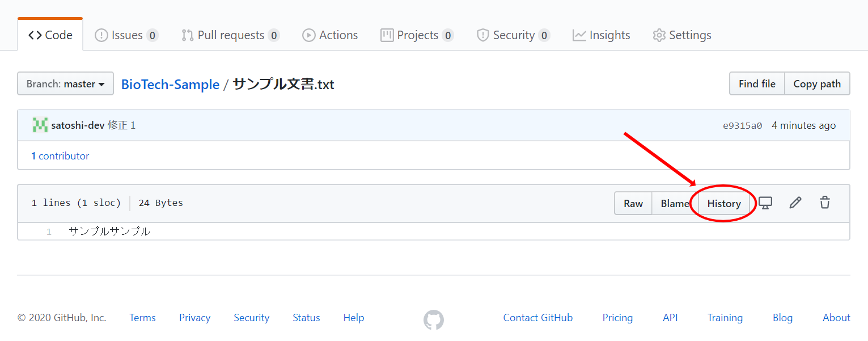Viewport: 868px width, 341px height.
Task: Expand the Branch: master dropdown
Action: 66,84
